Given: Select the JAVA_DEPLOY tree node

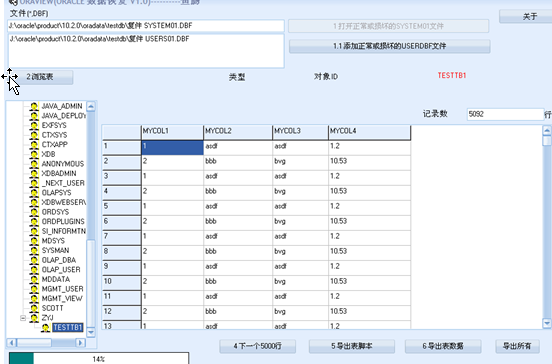Looking at the screenshot, I should (x=64, y=116).
